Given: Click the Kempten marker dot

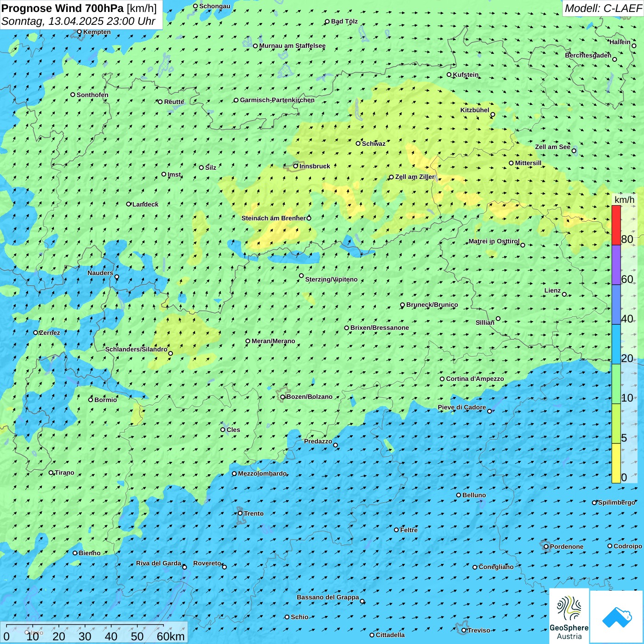Looking at the screenshot, I should [79, 32].
